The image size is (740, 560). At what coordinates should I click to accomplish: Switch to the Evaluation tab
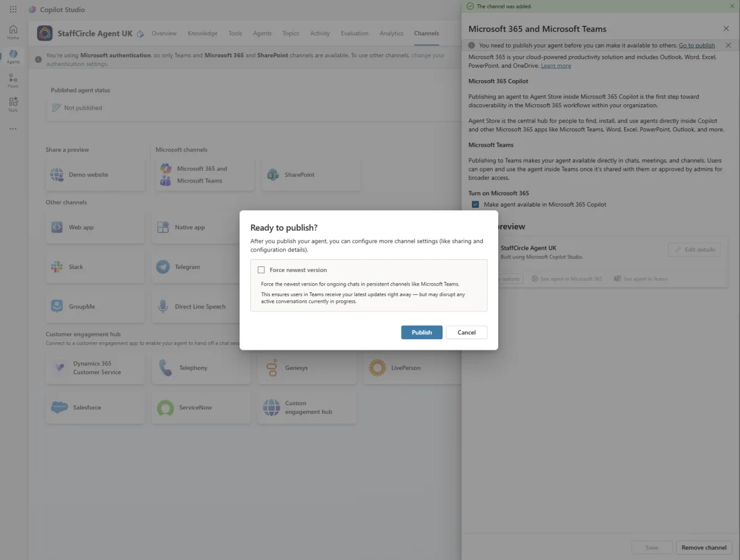(x=355, y=33)
